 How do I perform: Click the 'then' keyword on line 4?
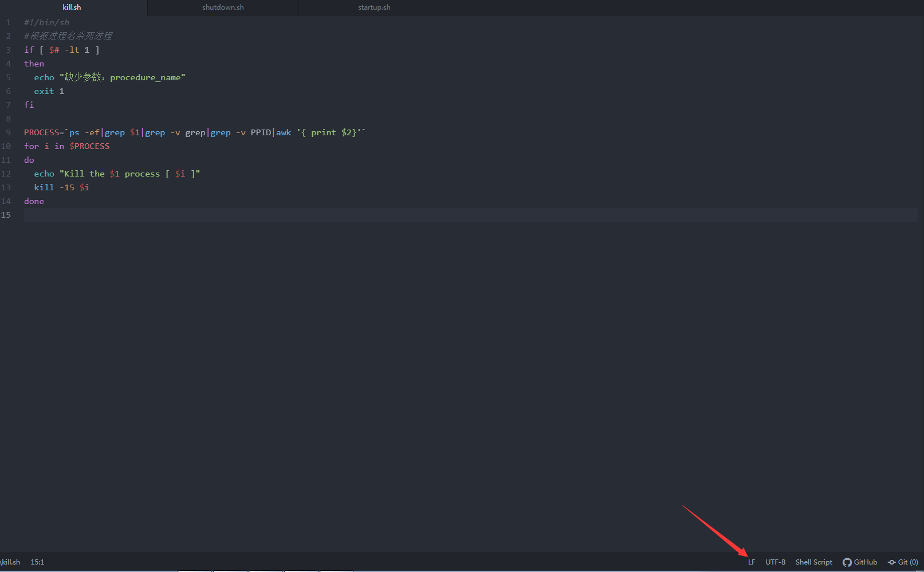(34, 64)
